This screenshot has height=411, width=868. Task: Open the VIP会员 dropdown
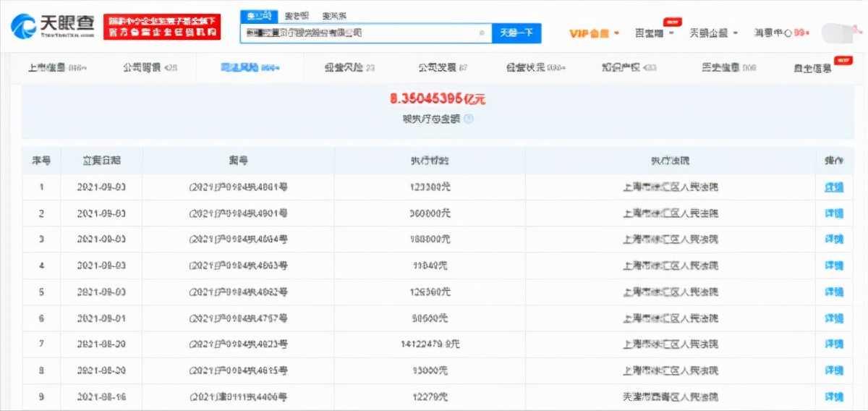click(x=595, y=33)
